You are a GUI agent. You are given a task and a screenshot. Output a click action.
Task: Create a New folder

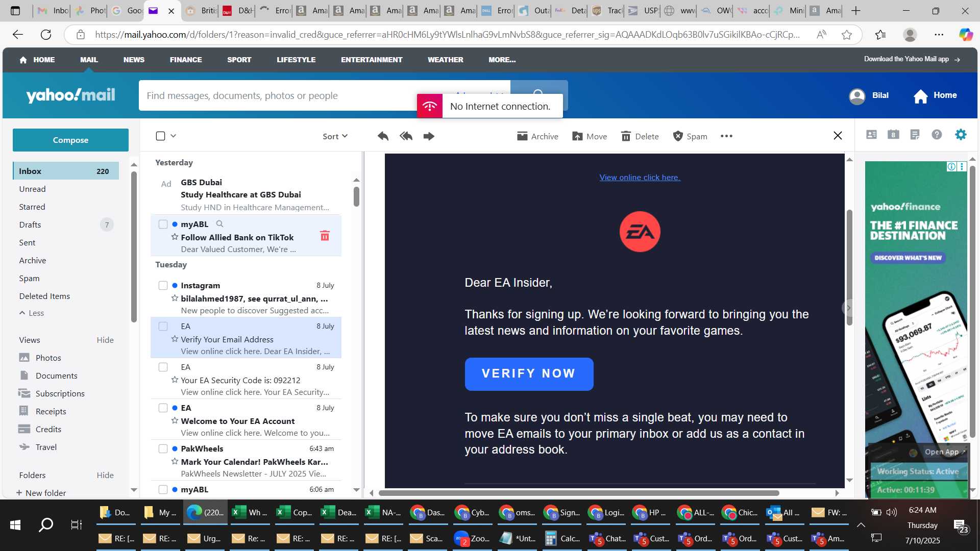coord(41,493)
